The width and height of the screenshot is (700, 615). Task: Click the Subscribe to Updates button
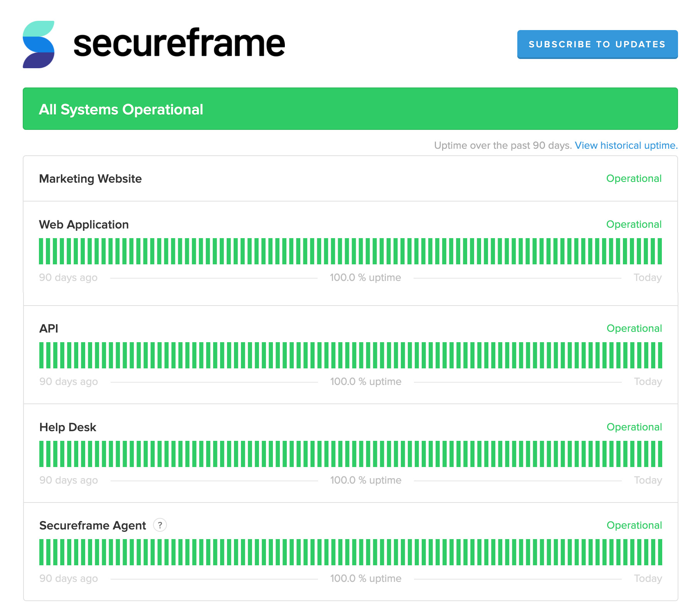(x=597, y=44)
